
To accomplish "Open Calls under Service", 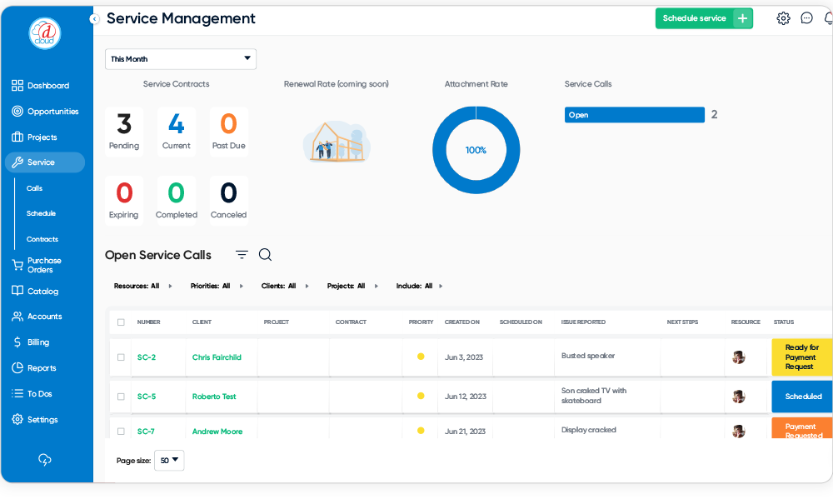I will coord(34,188).
